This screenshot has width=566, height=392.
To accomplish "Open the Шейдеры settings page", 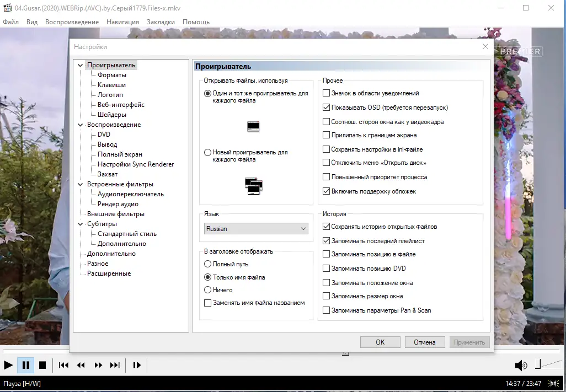I will [112, 115].
